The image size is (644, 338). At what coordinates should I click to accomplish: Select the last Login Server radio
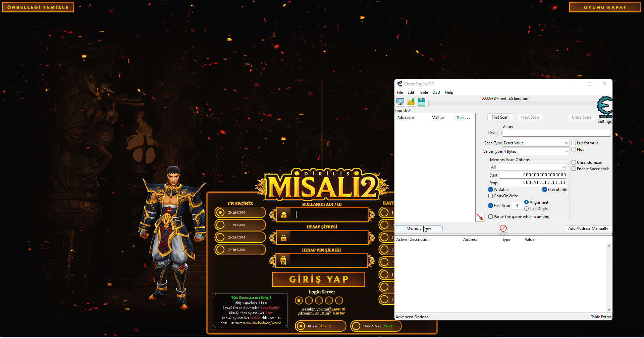click(339, 300)
